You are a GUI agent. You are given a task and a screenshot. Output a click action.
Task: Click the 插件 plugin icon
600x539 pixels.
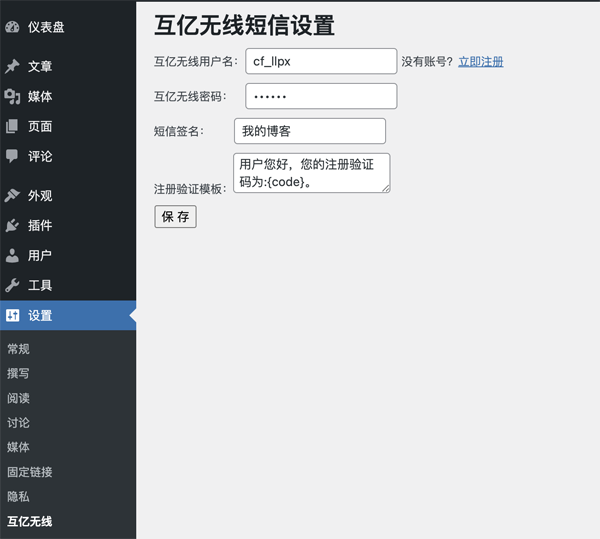pos(12,226)
